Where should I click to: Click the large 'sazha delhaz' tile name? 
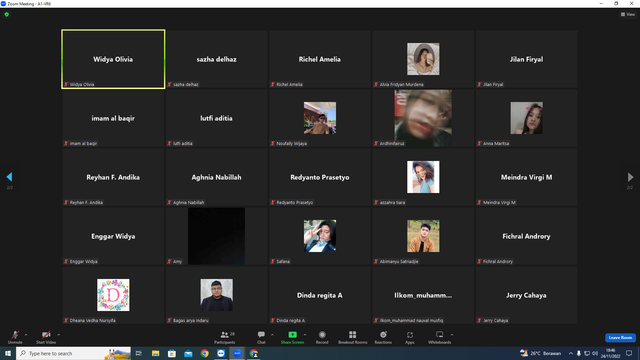(216, 59)
